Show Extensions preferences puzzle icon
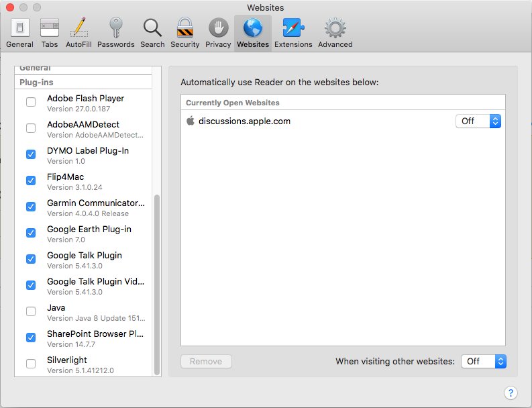 [293, 32]
